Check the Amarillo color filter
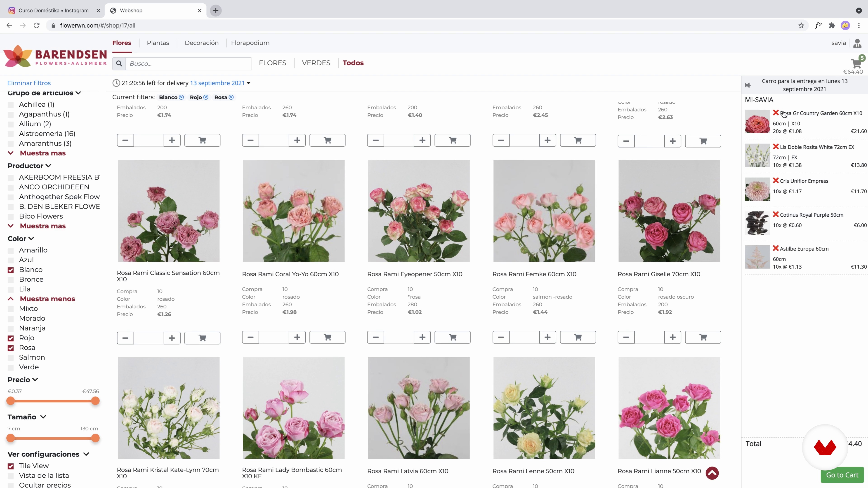Screen dimensions: 868x488 point(11,251)
